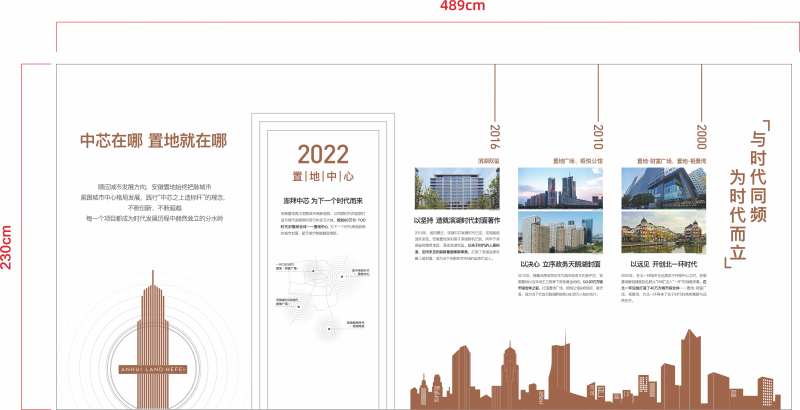
Task: Click the subtitle 澎湃中芯 为下一个时代而来
Action: 323,201
